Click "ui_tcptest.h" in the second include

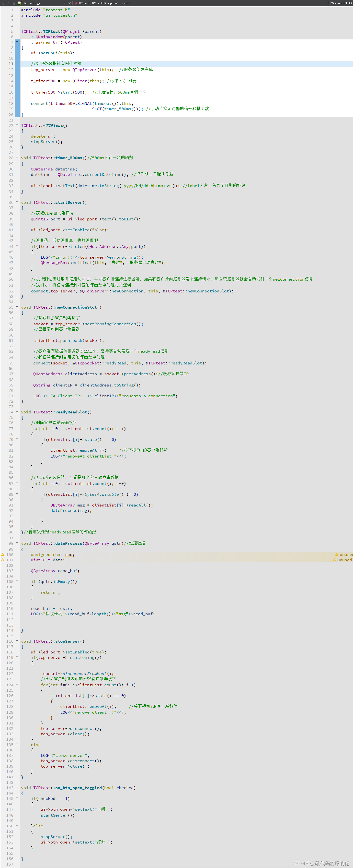[60, 15]
